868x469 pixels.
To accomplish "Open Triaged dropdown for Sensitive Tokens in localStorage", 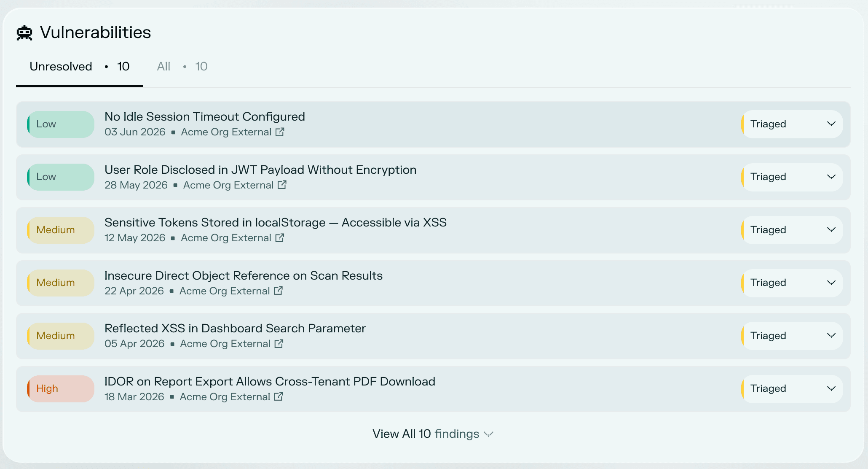I will pyautogui.click(x=792, y=230).
